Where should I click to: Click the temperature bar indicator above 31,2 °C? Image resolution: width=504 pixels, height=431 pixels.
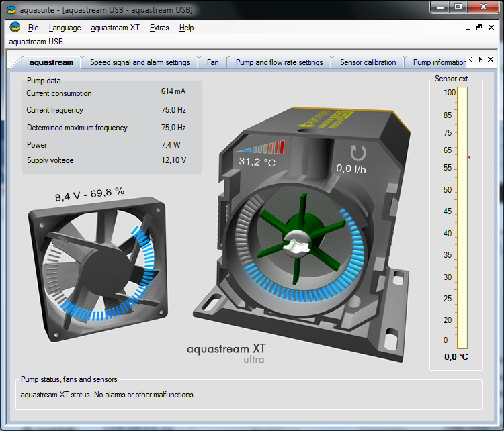click(261, 148)
